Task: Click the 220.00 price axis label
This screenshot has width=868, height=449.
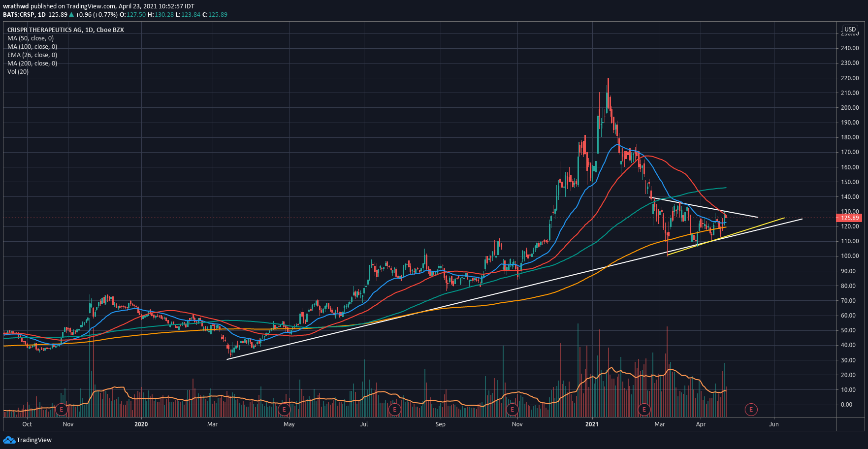Action: click(x=850, y=78)
